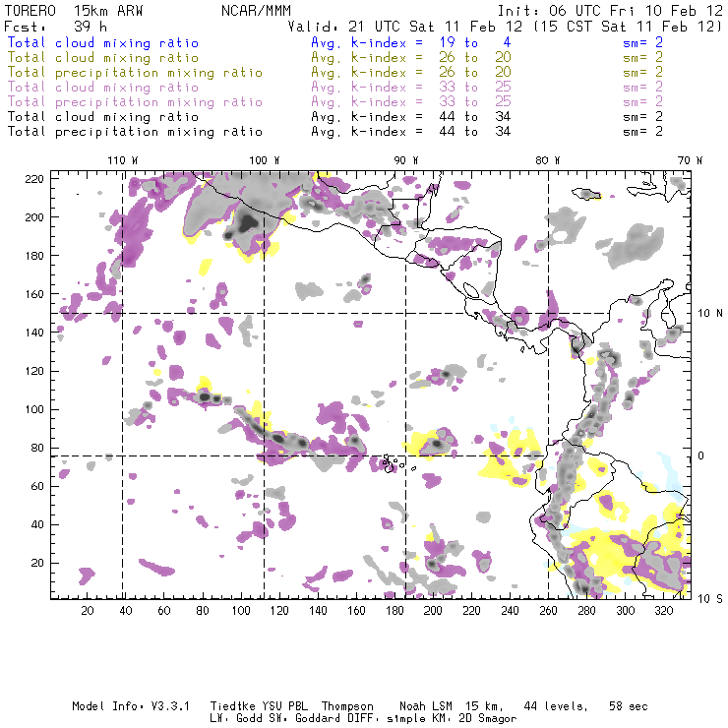Click the olive "Total precipitation mixing ratio" legend label
This screenshot has width=728, height=728.
(x=135, y=73)
